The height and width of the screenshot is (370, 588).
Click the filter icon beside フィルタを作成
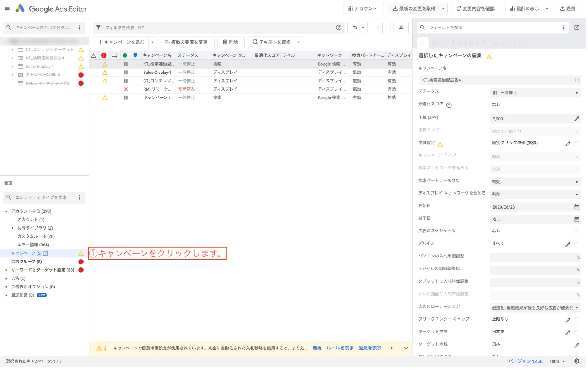pos(98,27)
